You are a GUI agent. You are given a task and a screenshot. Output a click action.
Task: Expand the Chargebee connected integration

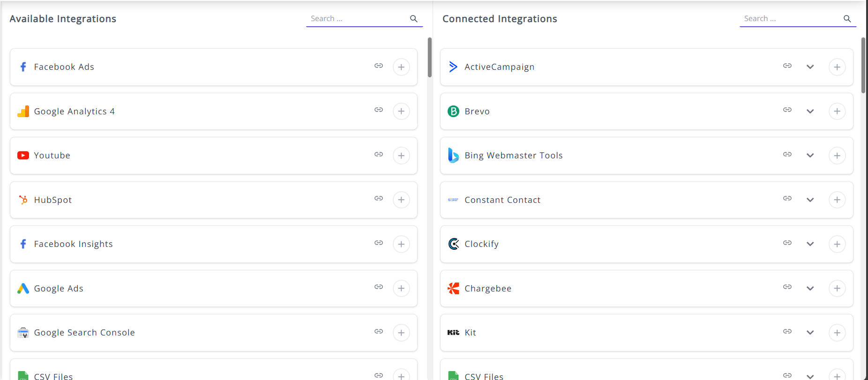tap(810, 289)
